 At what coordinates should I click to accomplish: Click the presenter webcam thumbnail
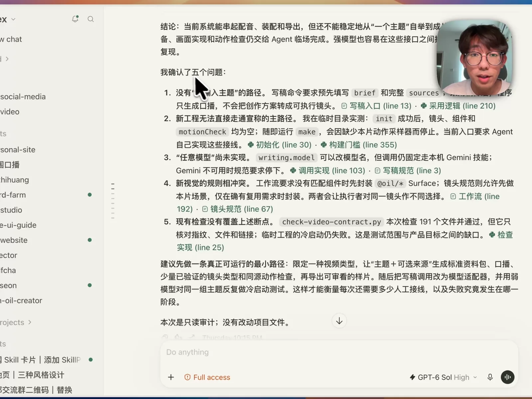[x=474, y=58]
